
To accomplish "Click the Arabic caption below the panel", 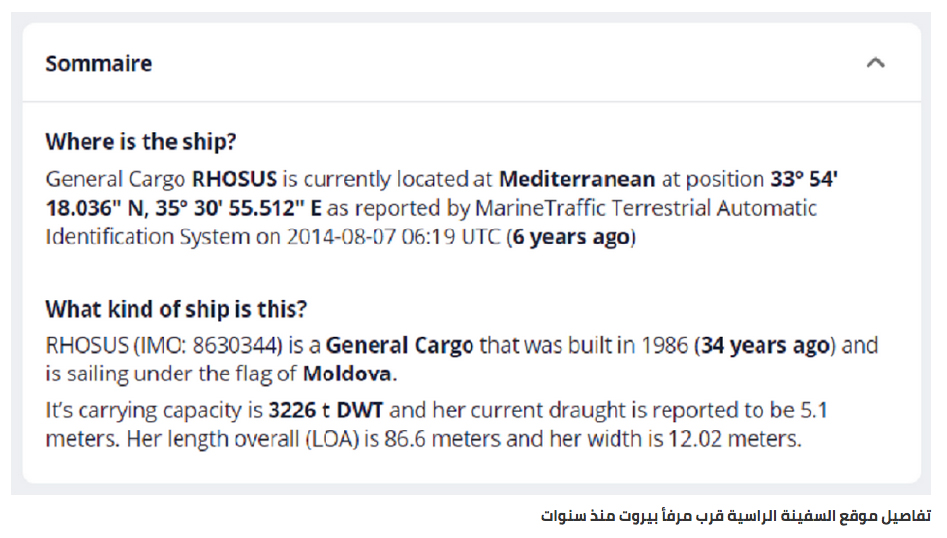I will [736, 516].
